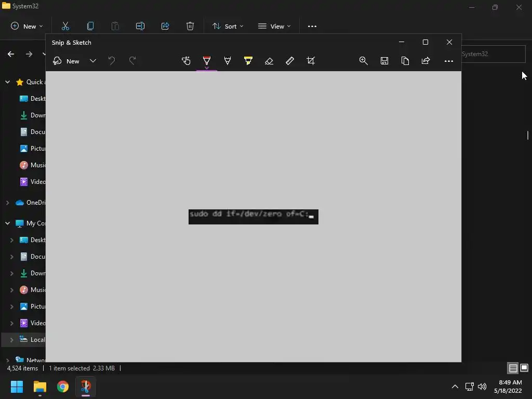
Task: Open Downloads under Quick access
Action: tap(32, 115)
